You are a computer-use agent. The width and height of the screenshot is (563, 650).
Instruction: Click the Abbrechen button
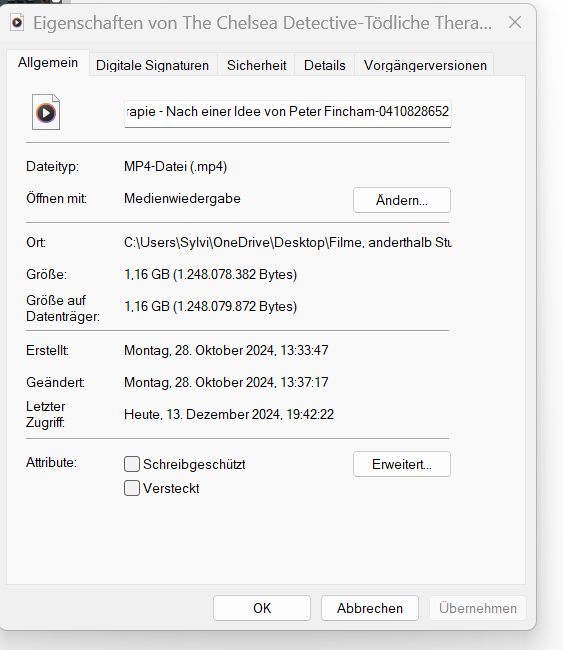[x=370, y=608]
